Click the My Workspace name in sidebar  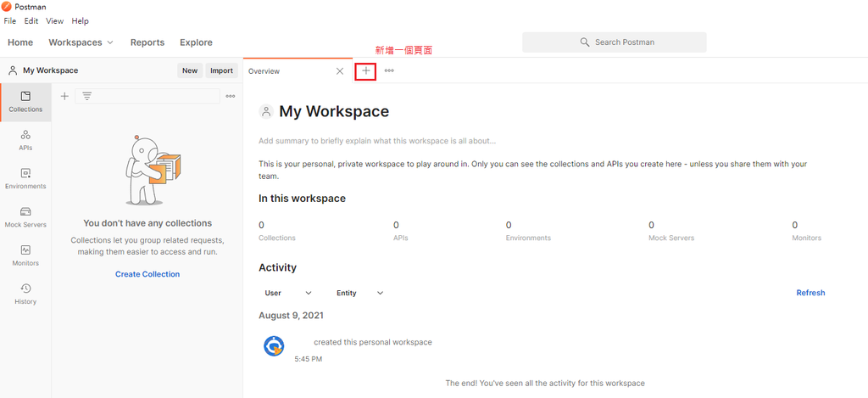point(50,70)
